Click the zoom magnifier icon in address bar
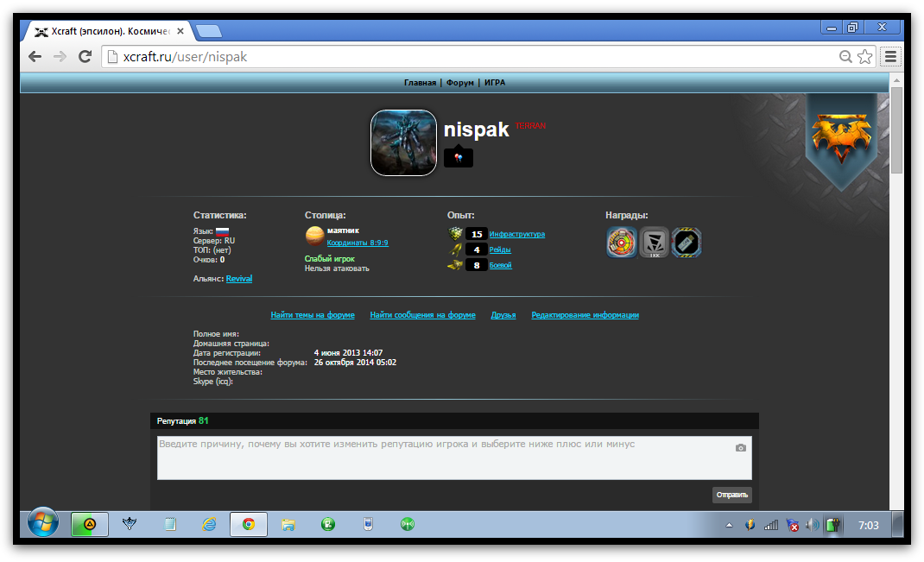924x562 pixels. pos(846,57)
